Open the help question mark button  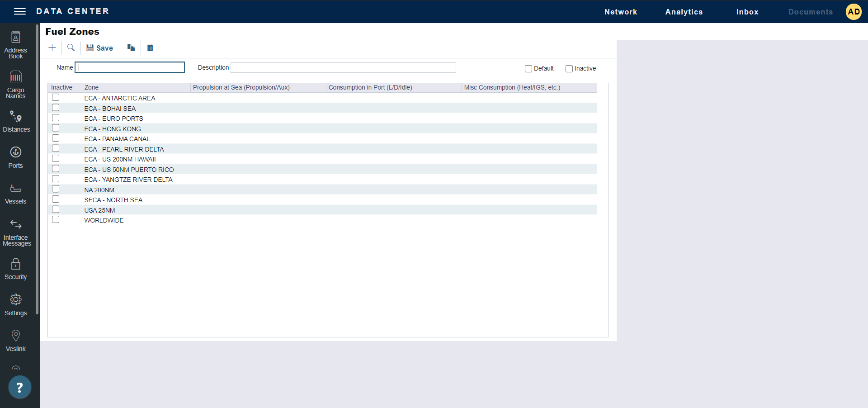click(19, 387)
